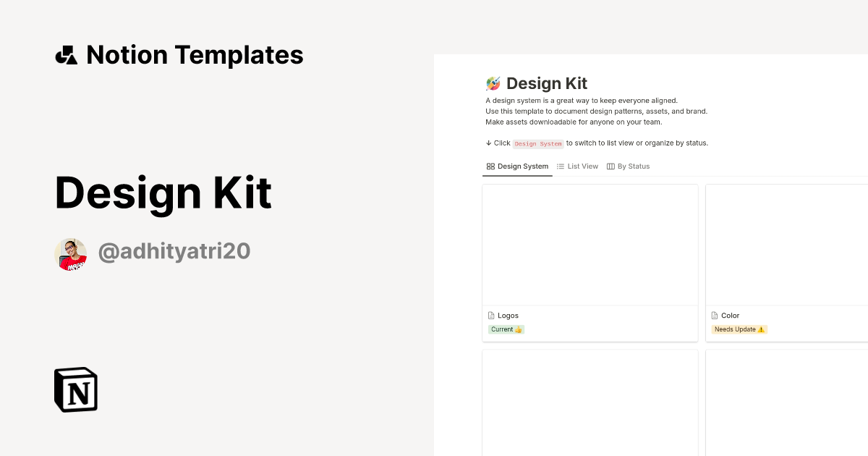
Task: Click the green Current status tag
Action: (x=506, y=329)
